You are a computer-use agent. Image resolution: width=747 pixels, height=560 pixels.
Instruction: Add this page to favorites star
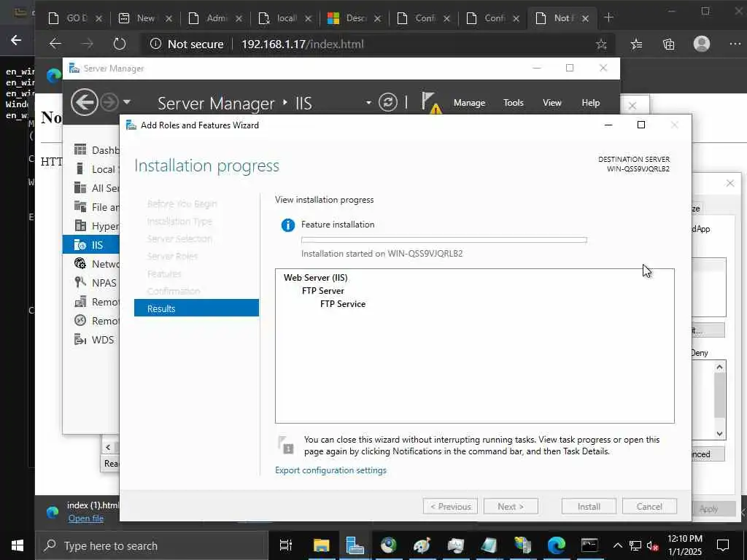point(601,44)
